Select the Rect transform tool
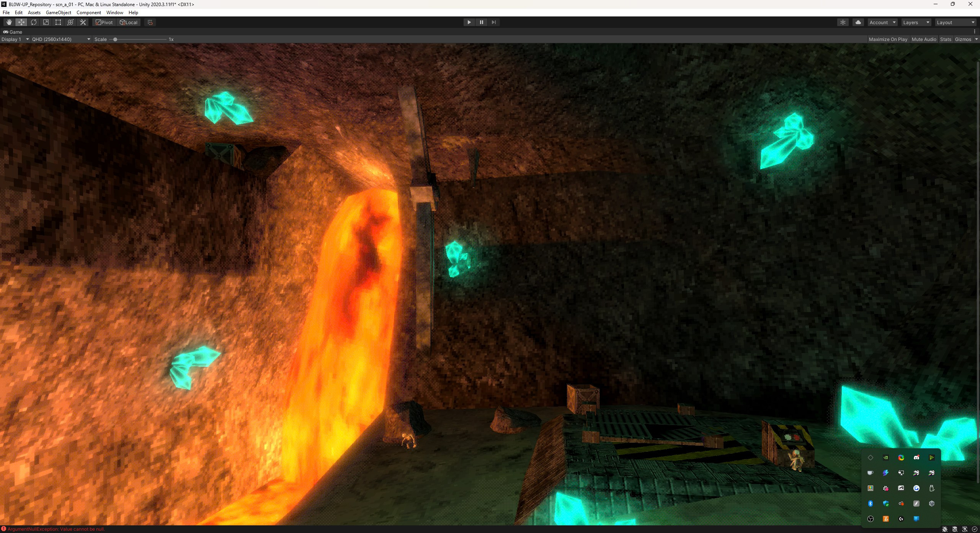 (58, 22)
